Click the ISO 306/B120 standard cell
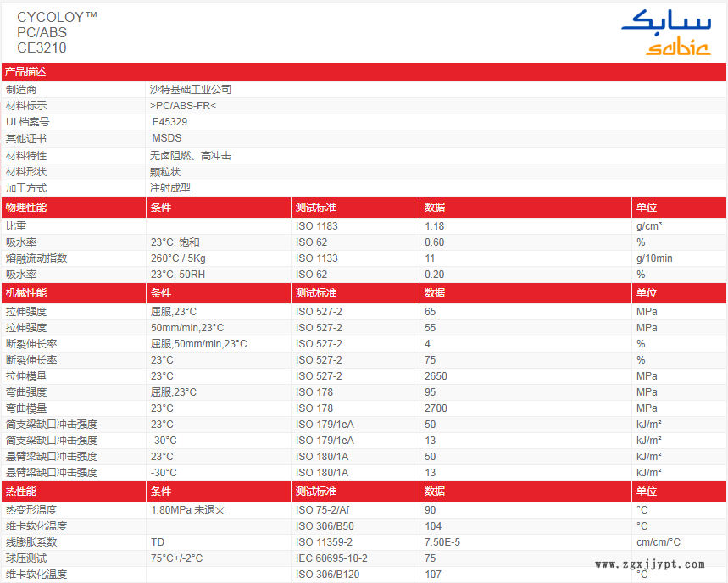The image size is (728, 583). 328,575
